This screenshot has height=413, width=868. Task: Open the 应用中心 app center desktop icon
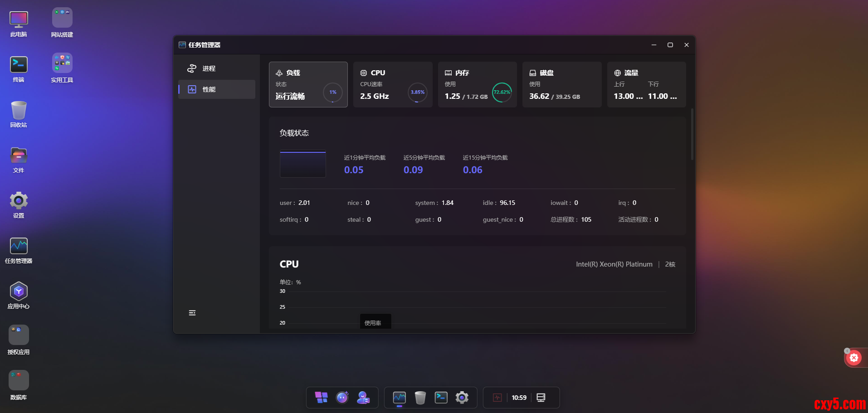(x=19, y=296)
